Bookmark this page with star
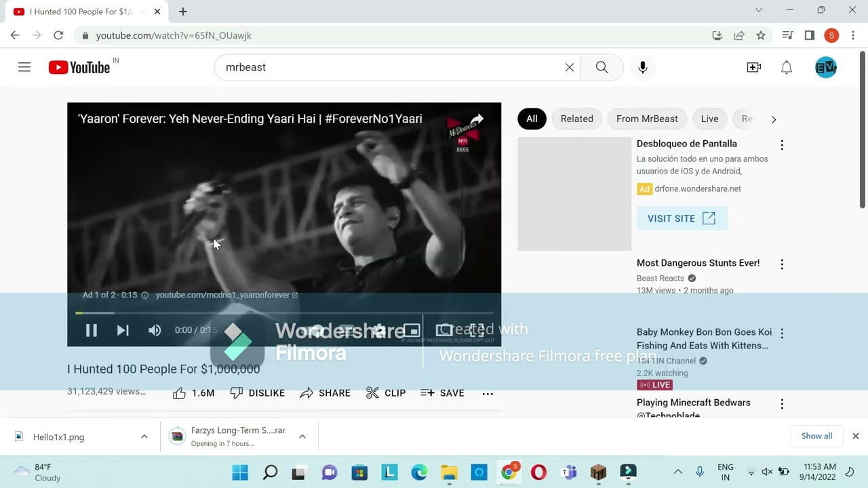Screen dimensions: 868x488 (x=761, y=35)
